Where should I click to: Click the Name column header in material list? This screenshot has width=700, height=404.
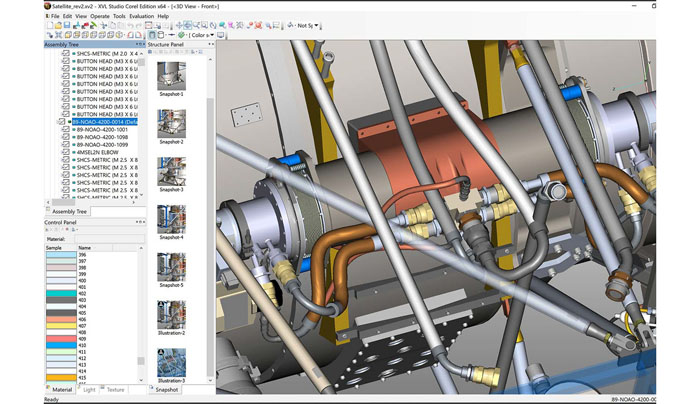click(85, 247)
